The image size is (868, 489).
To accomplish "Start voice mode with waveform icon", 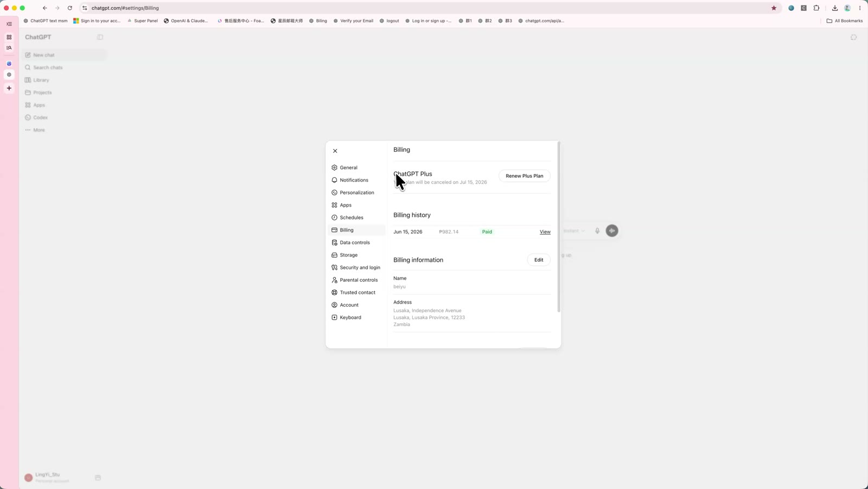I will tap(612, 231).
